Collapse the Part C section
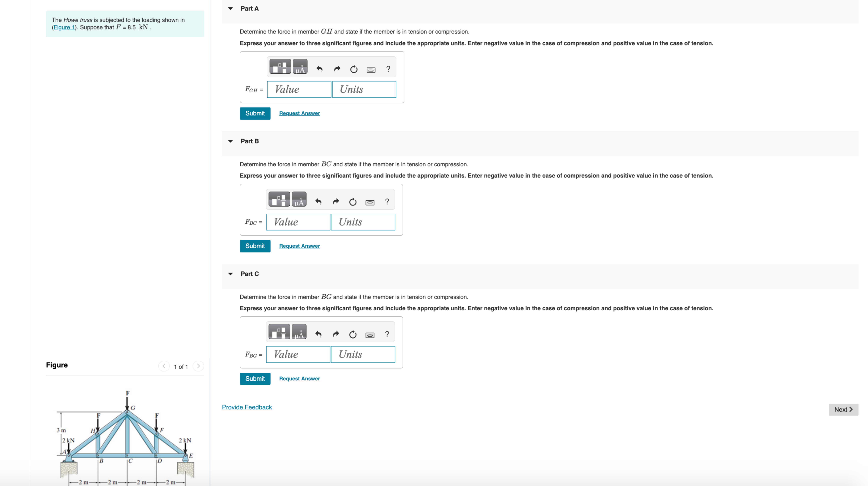 pyautogui.click(x=230, y=274)
